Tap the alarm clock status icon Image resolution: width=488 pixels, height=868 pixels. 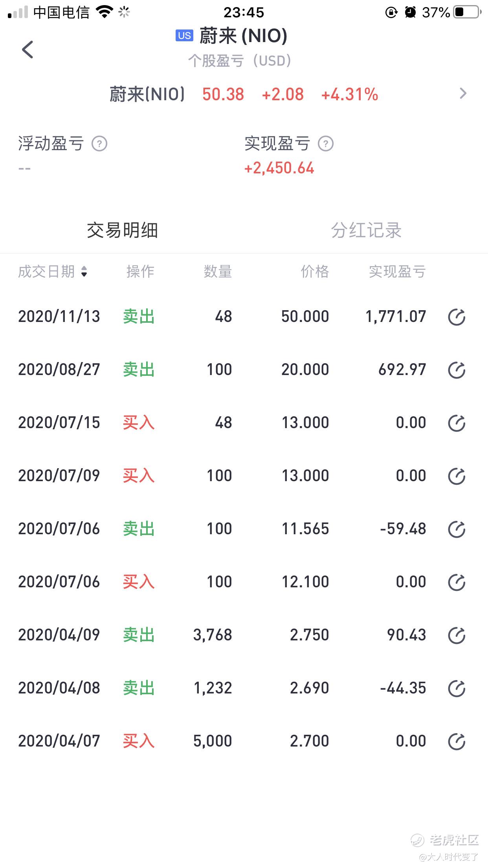[410, 12]
